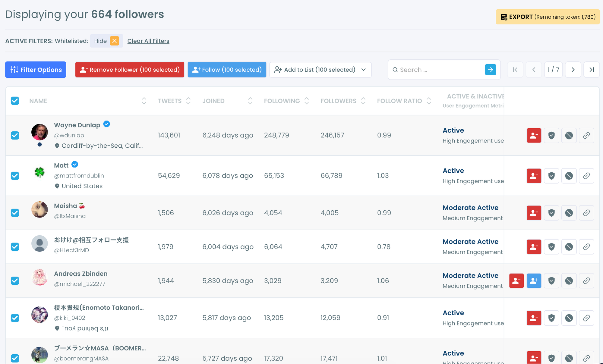Screen dimensions: 603x364
Task: Open the Filter Options panel
Action: click(x=36, y=70)
